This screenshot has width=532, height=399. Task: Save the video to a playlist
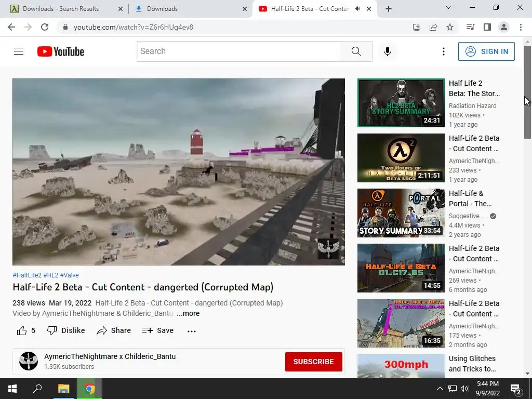[158, 330]
